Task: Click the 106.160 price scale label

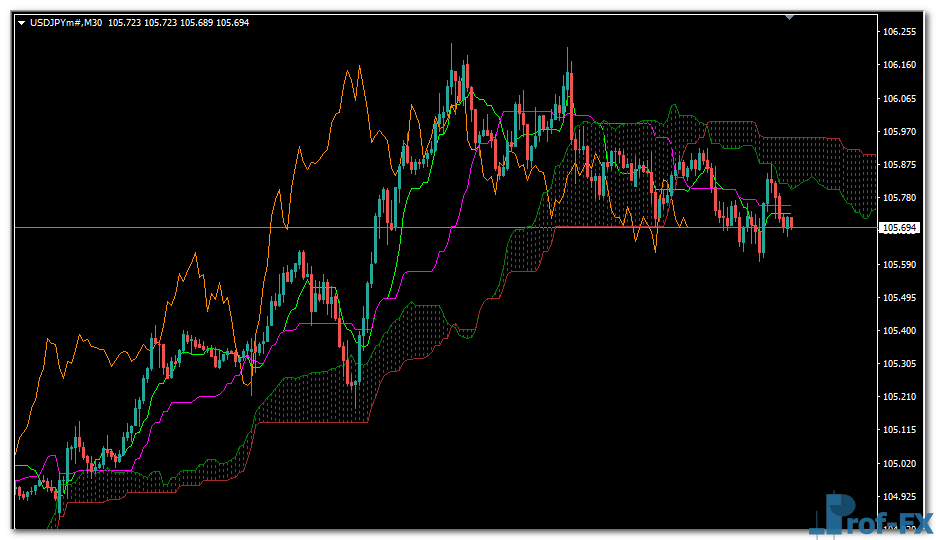Action: 901,65
